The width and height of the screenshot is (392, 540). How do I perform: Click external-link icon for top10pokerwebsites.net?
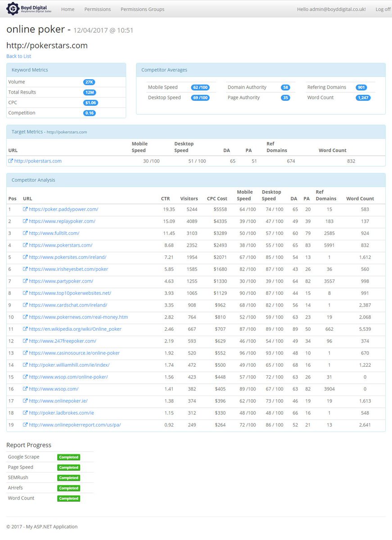[25, 293]
